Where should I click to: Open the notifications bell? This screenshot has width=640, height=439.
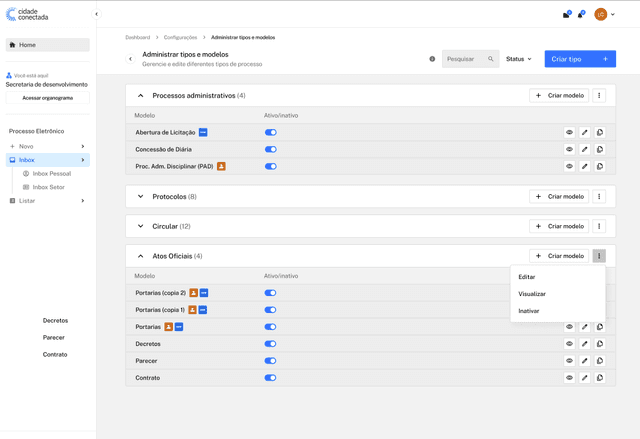(581, 15)
